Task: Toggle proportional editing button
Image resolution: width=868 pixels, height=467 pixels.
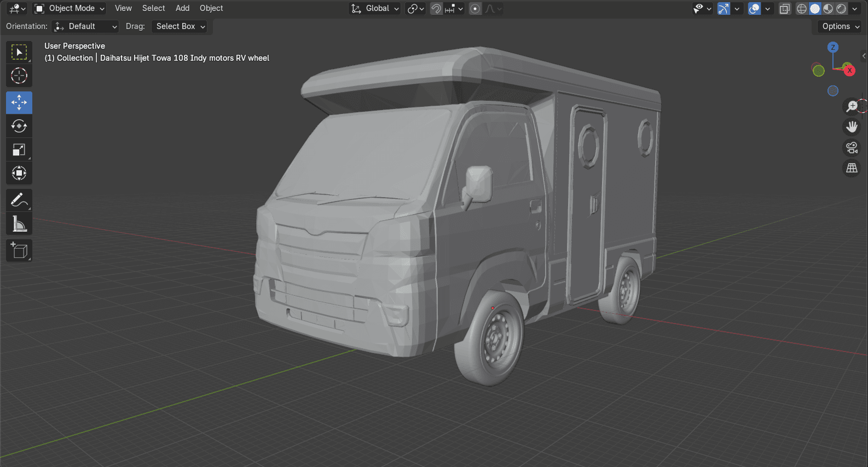Action: click(x=475, y=9)
